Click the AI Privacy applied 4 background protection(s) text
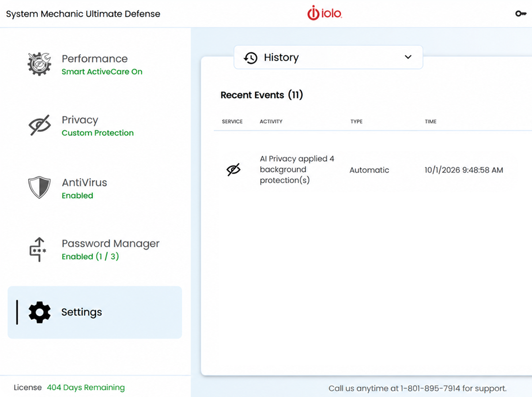 click(x=297, y=169)
